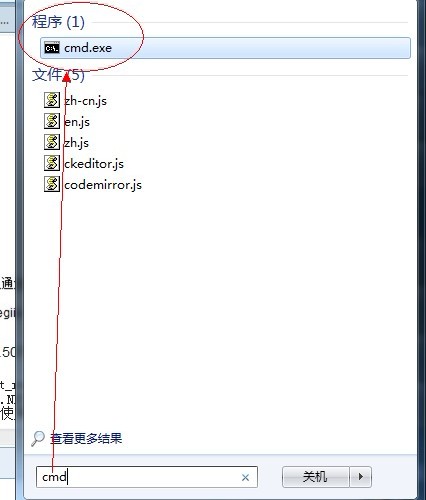The image size is (426, 500).
Task: Open the ckeditor.js file result
Action: point(94,164)
